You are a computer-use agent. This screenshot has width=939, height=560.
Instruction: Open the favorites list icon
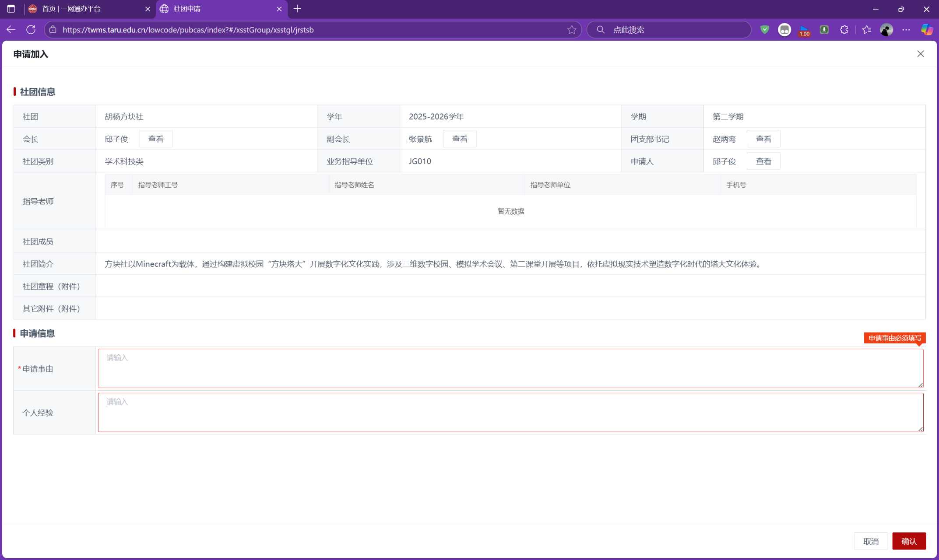pyautogui.click(x=866, y=30)
